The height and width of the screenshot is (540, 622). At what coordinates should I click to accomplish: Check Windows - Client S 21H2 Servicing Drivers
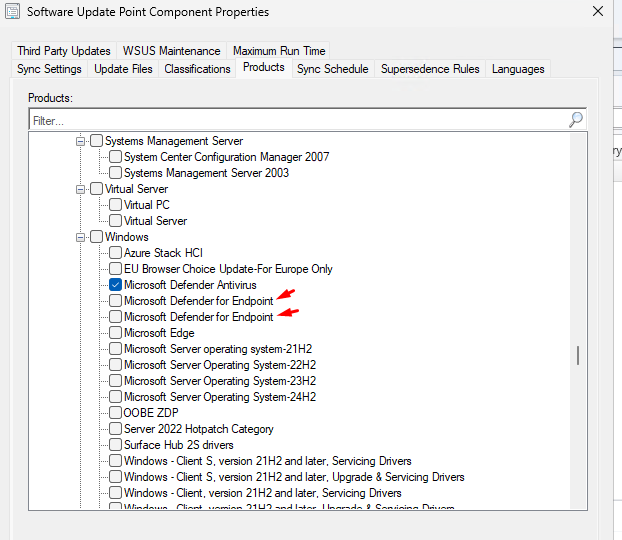[115, 461]
